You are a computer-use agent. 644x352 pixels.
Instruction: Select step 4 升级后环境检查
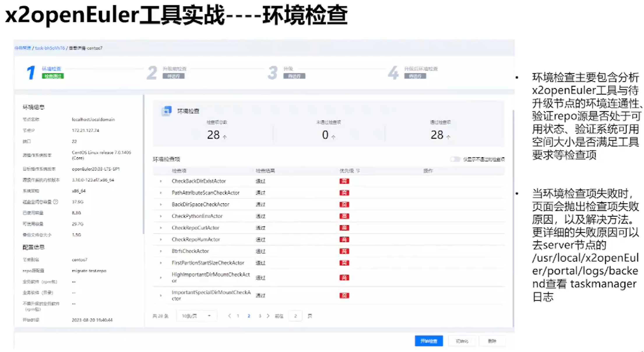tap(413, 72)
